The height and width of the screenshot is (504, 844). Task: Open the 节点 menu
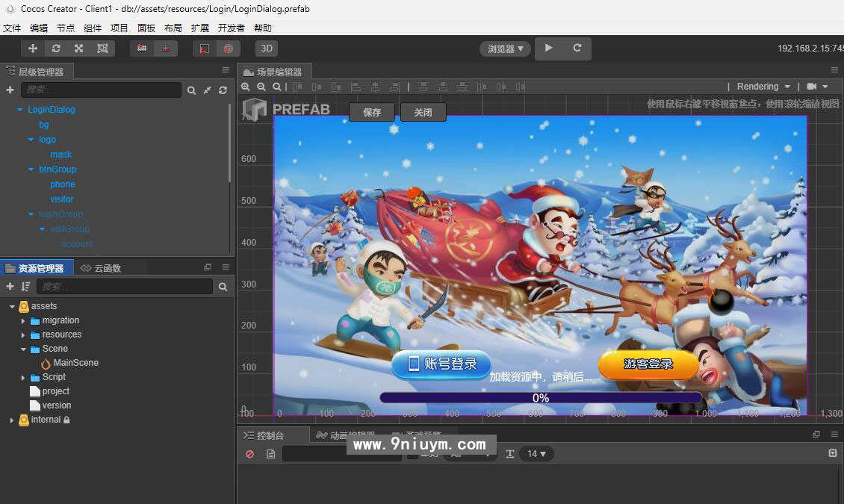click(x=66, y=28)
